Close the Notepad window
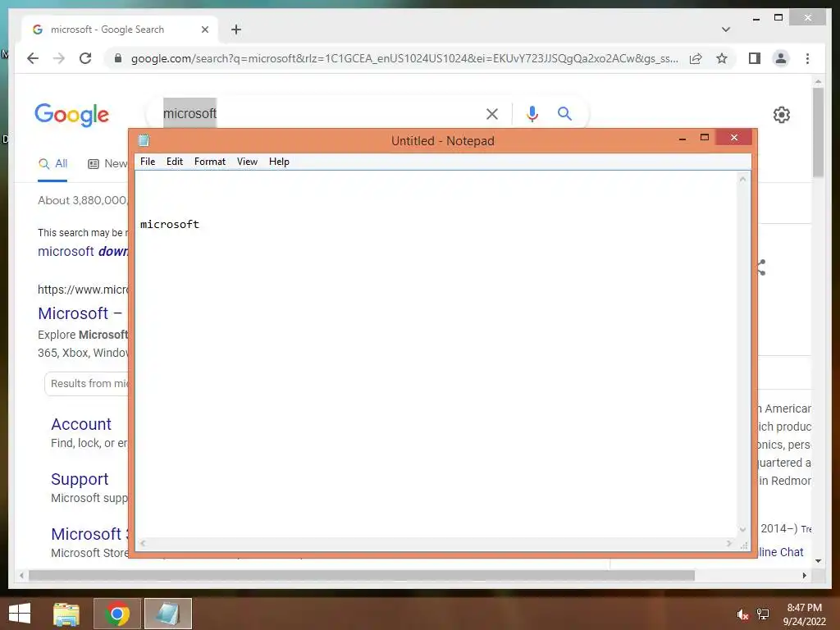The image size is (840, 630). click(734, 138)
